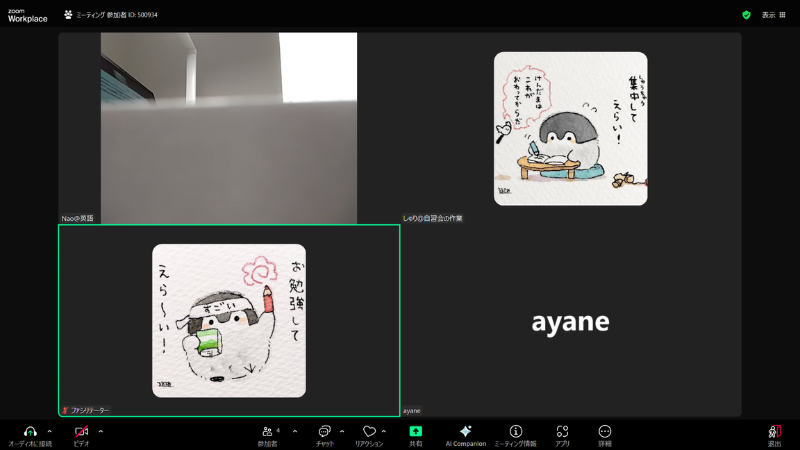
Task: Show meeting info (ミーティング情報)
Action: click(515, 436)
